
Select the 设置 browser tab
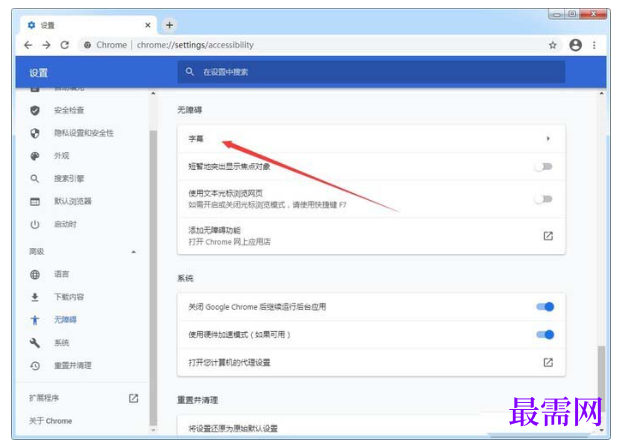(88, 25)
